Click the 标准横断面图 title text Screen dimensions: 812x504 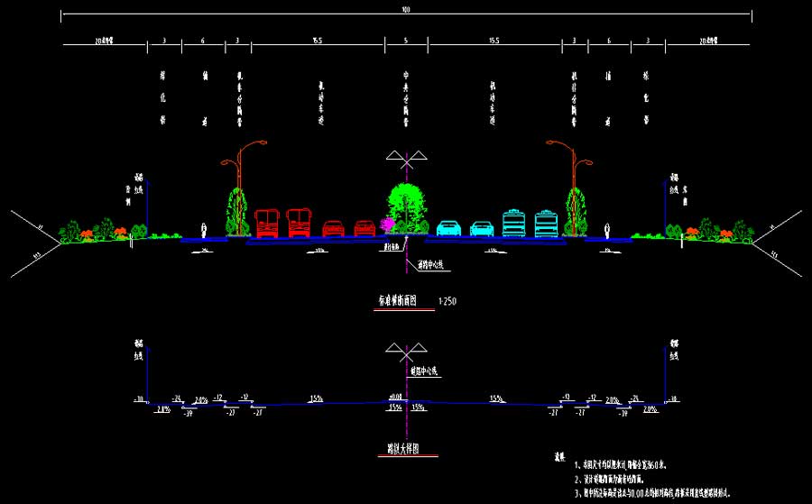(398, 300)
